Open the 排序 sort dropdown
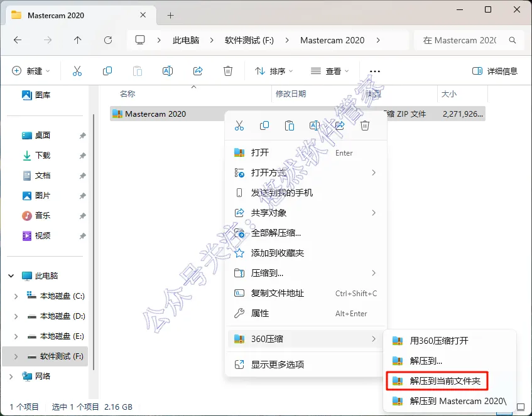This screenshot has height=416, width=532. [274, 71]
